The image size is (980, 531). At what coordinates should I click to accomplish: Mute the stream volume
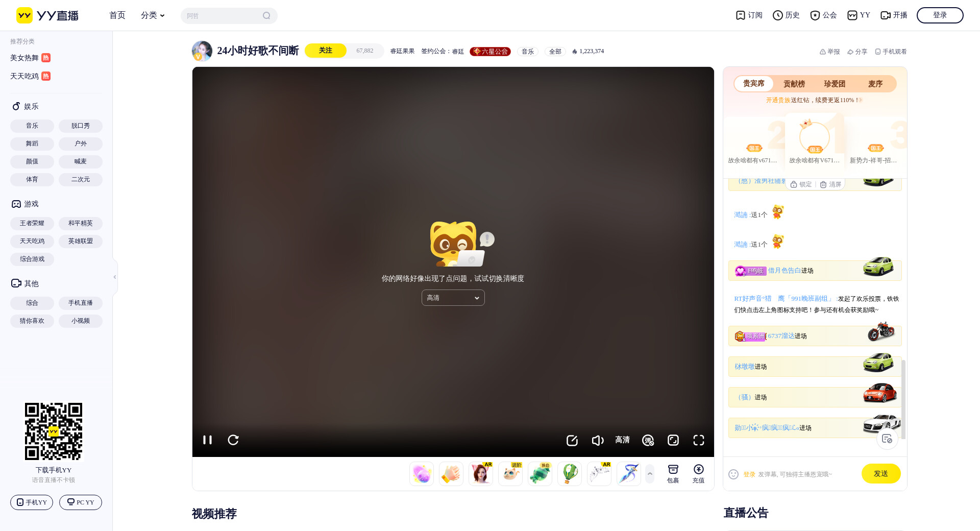coord(598,440)
